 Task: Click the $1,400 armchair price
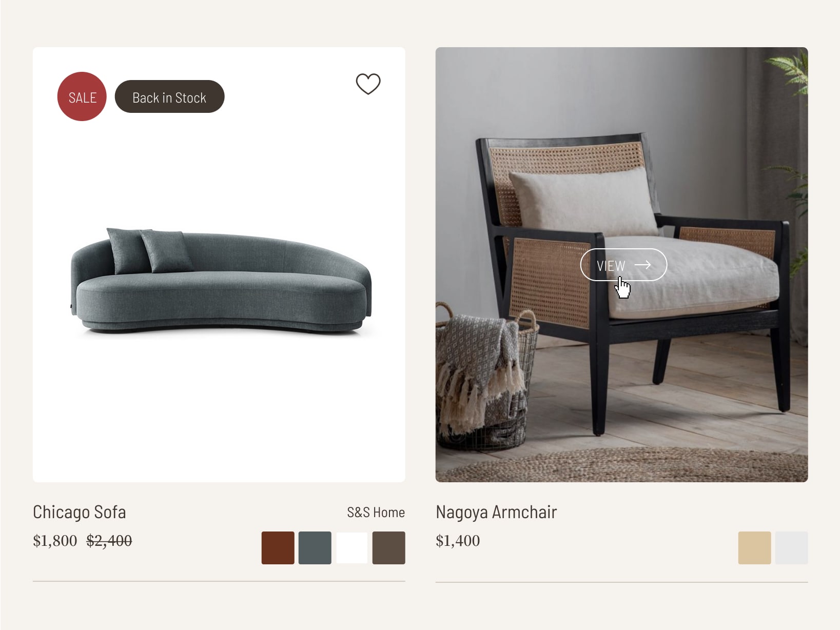pos(458,541)
